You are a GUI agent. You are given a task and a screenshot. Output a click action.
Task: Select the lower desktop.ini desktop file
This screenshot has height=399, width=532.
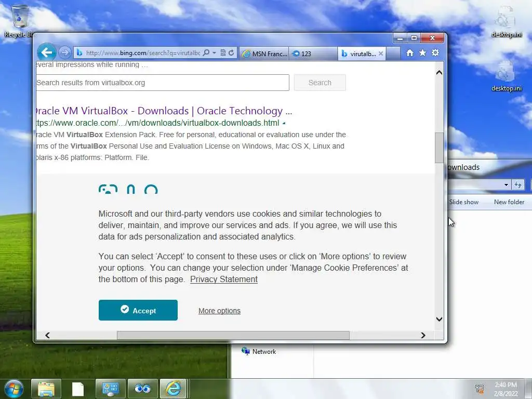(506, 76)
